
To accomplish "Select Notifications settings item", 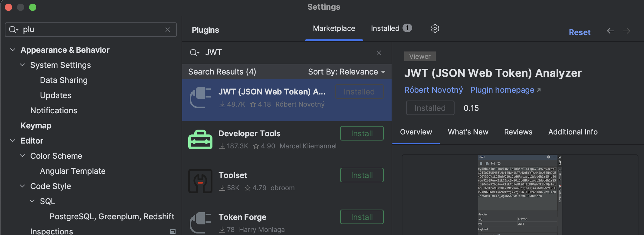I will pyautogui.click(x=54, y=110).
